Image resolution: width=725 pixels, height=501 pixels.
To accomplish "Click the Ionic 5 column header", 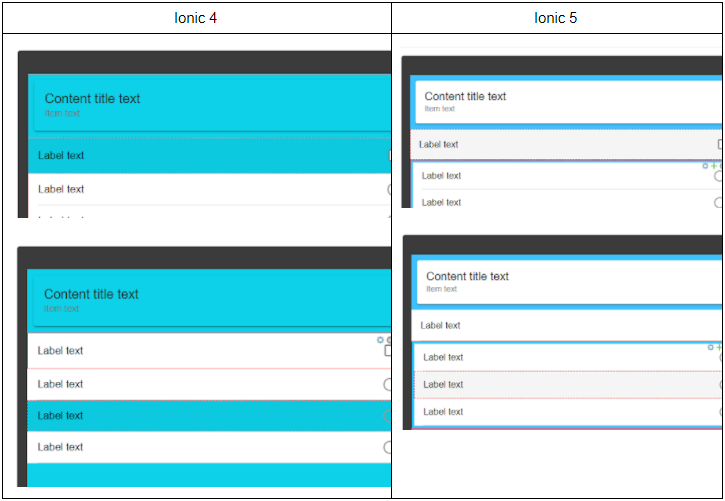I will pos(555,18).
